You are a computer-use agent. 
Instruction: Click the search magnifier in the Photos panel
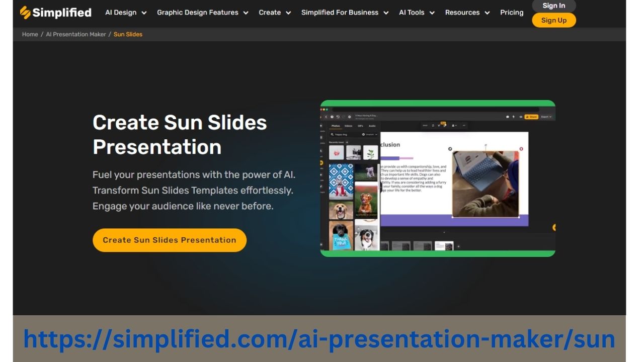pos(332,134)
